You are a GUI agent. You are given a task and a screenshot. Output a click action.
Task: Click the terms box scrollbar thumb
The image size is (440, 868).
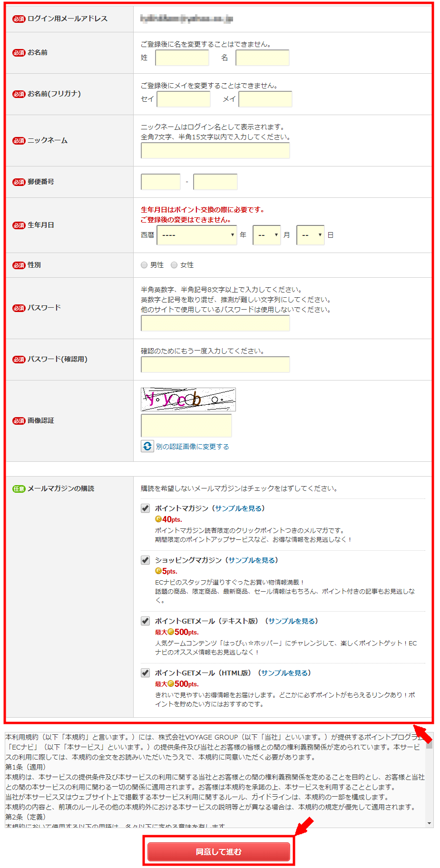click(x=430, y=744)
